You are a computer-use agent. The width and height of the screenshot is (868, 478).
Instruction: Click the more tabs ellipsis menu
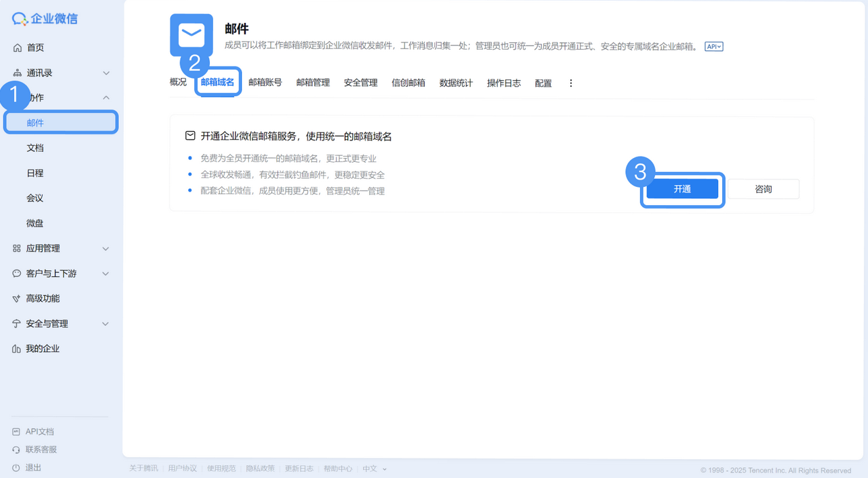571,83
